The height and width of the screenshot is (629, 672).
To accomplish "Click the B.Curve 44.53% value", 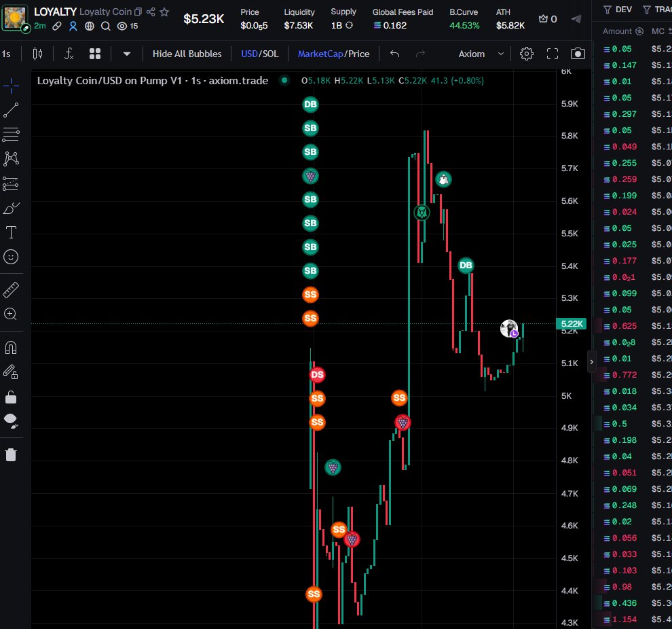I will click(464, 26).
